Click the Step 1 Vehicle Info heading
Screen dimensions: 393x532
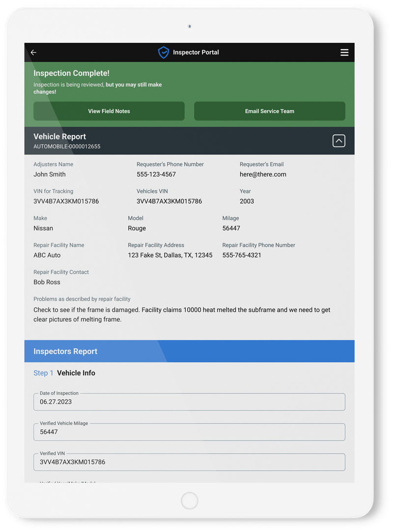(64, 373)
